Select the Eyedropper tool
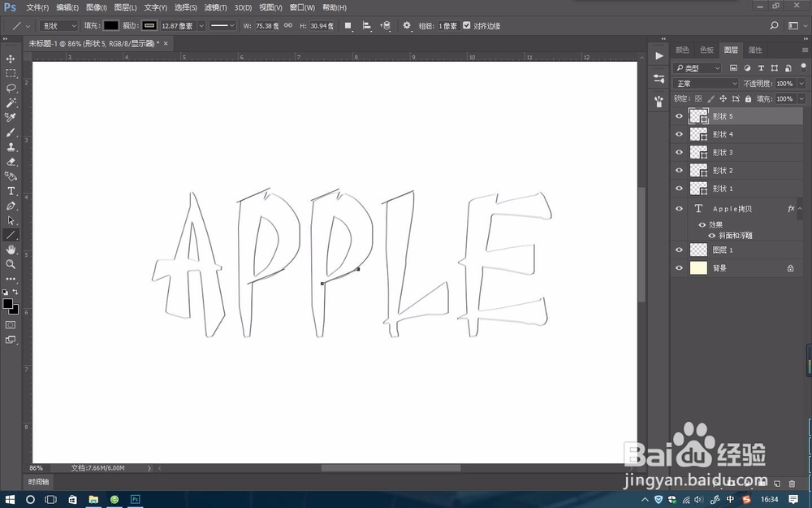Viewport: 812px width, 508px height. 11,117
